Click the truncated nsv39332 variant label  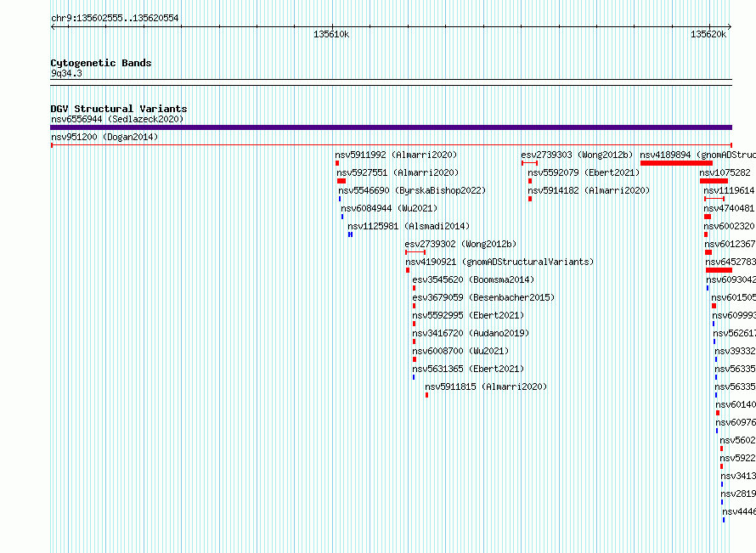[735, 351]
